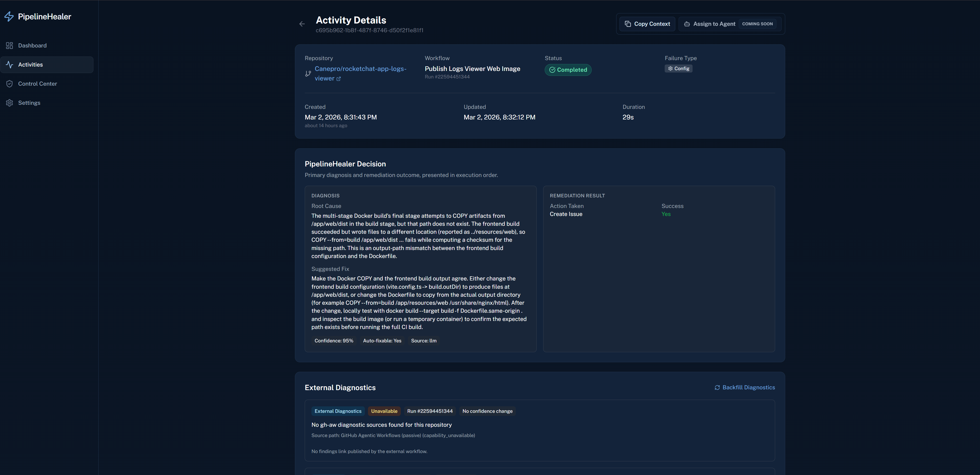The width and height of the screenshot is (980, 475).
Task: Click the 'Publish Logs Viewer Web Image' workflow name
Action: 472,69
